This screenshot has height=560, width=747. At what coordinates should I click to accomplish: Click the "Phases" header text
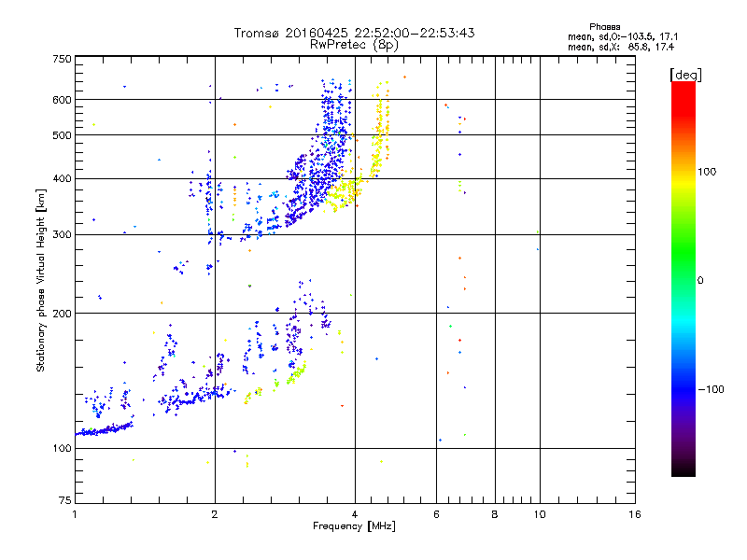point(604,27)
